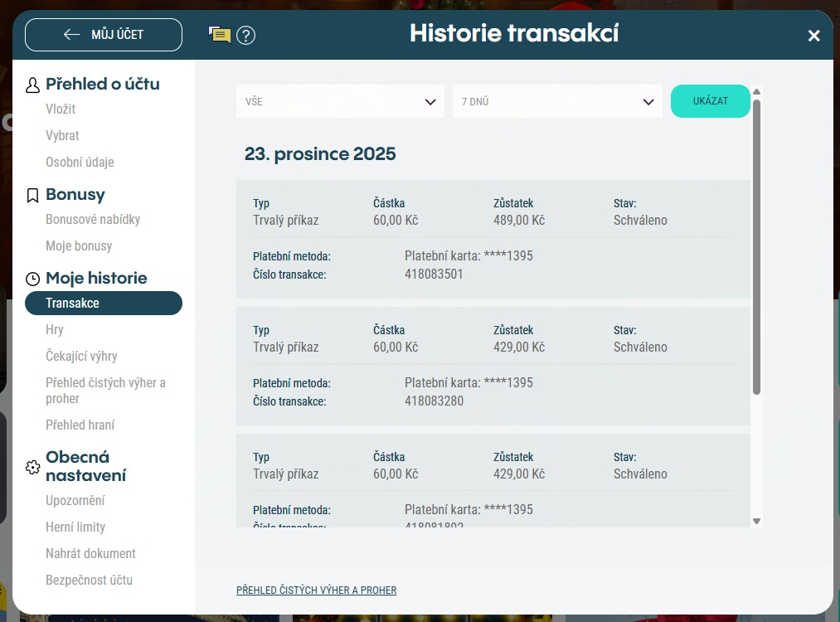Select Vložit in the sidebar
This screenshot has width=840, height=622.
pos(61,109)
